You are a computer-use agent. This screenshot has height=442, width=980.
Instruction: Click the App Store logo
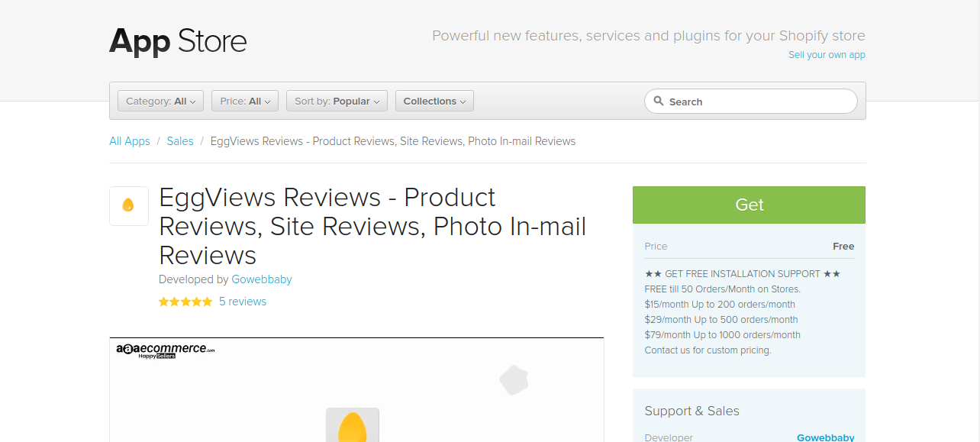178,40
